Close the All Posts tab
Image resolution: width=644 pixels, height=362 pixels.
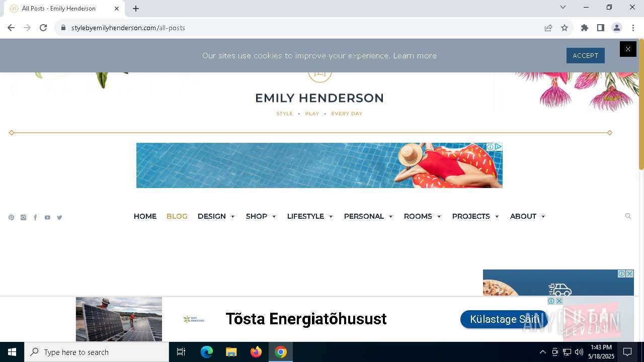117,9
